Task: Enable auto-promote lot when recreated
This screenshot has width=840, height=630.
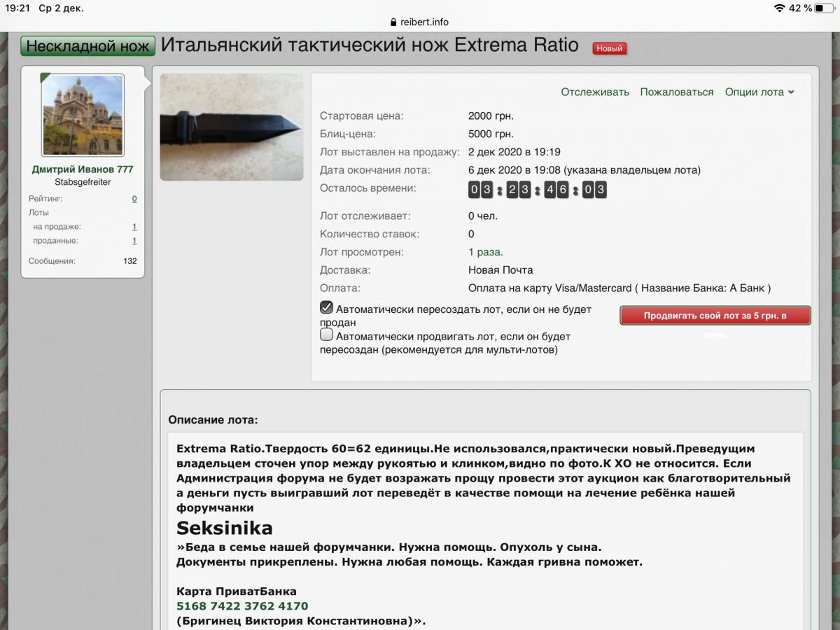Action: 326,335
